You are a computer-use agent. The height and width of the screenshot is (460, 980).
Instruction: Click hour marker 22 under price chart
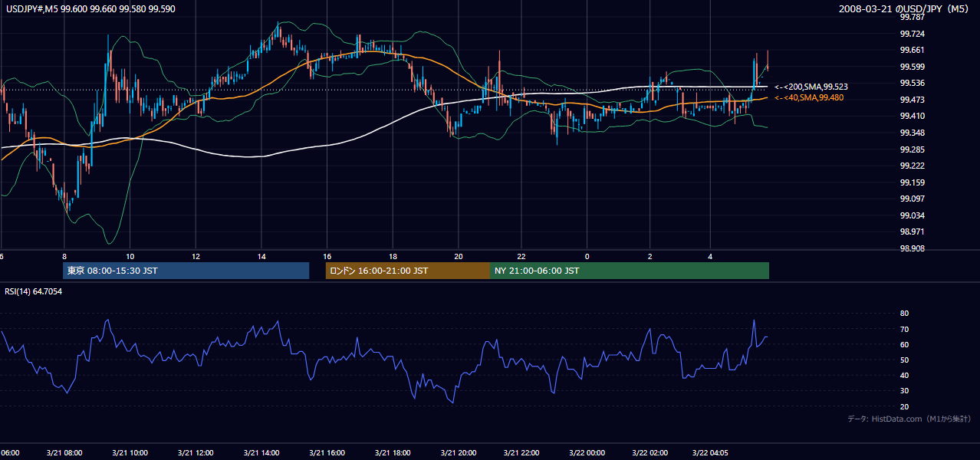[523, 256]
